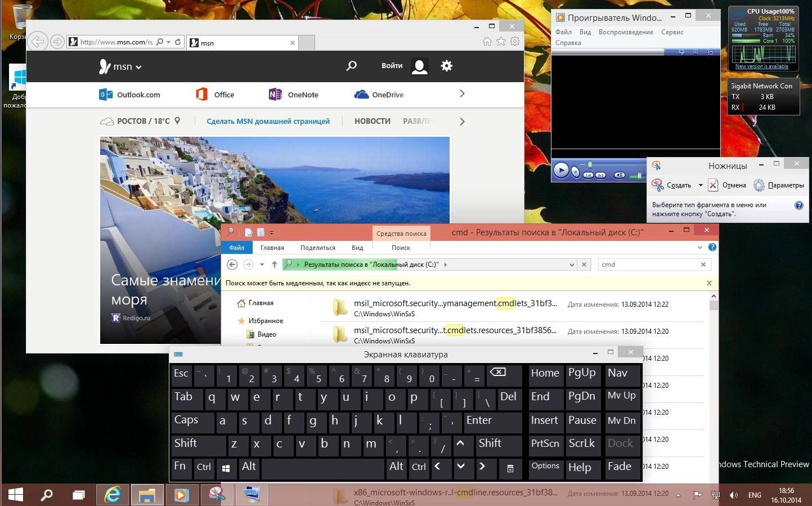Open Параметры in the Snipping Tool
This screenshot has width=812, height=506.
pos(779,185)
